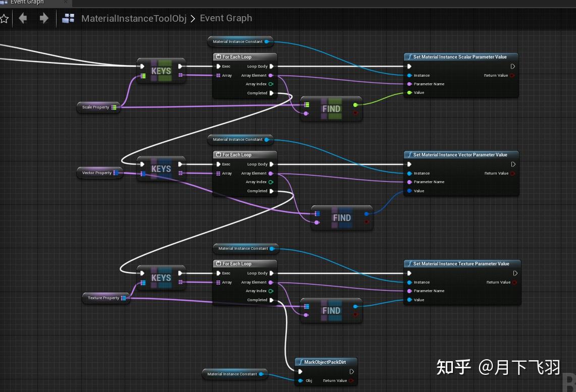Open MaterialInstanceToolObj from the breadcrumb
576x392 pixels.
click(x=133, y=18)
